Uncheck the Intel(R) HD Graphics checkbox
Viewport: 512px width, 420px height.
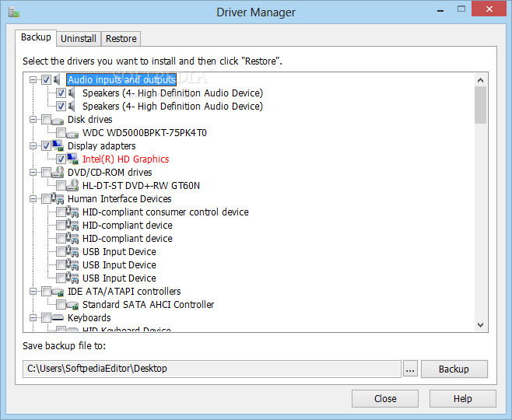click(61, 159)
